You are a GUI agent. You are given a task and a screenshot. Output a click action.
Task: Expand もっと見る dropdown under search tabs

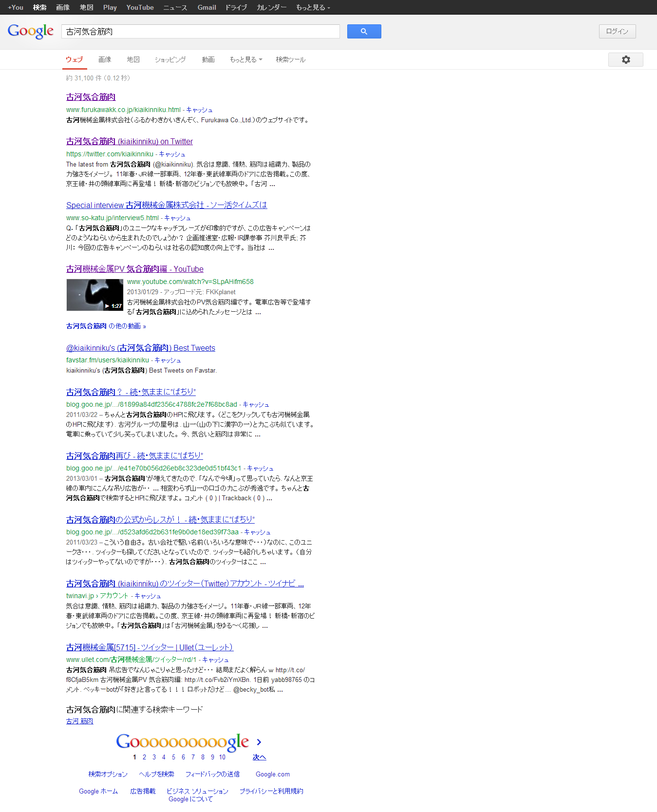pos(245,59)
